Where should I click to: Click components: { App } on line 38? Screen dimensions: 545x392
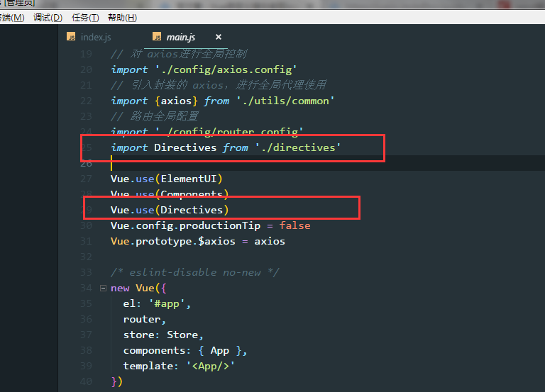pos(182,351)
